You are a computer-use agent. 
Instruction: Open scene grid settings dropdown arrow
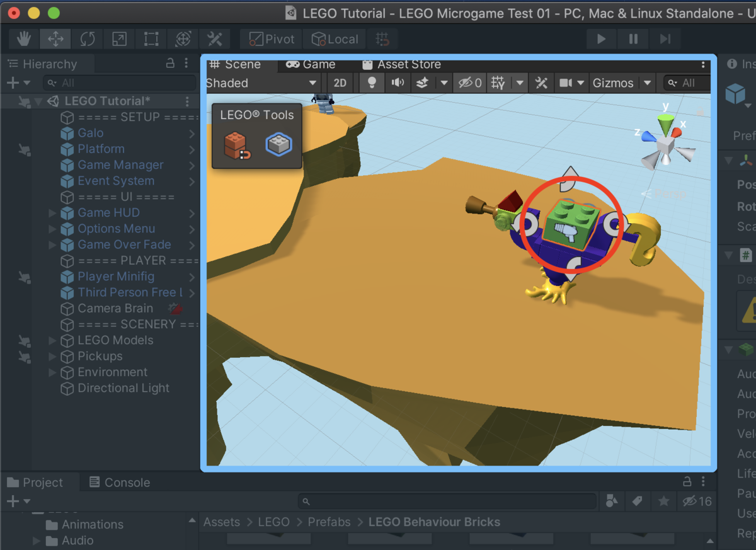coord(520,83)
